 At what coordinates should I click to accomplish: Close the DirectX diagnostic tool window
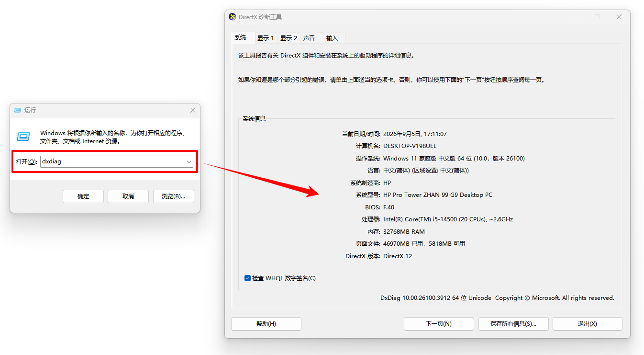619,17
